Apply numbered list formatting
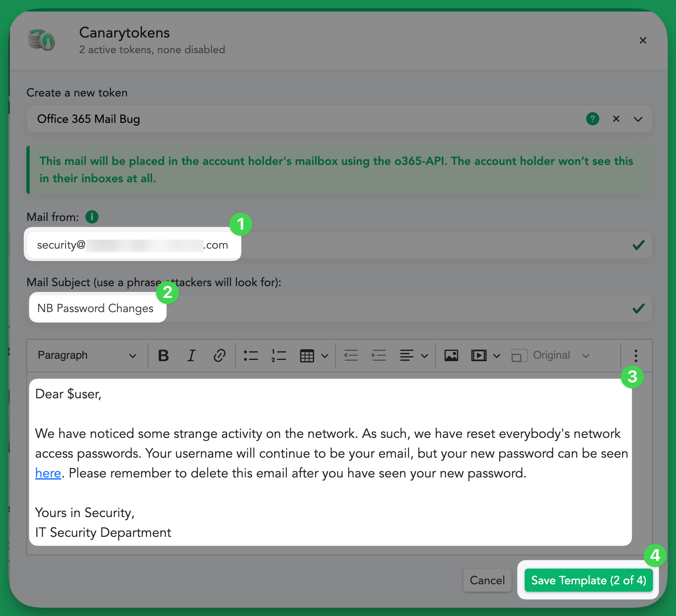Screen dimensions: 676x616 pos(279,355)
